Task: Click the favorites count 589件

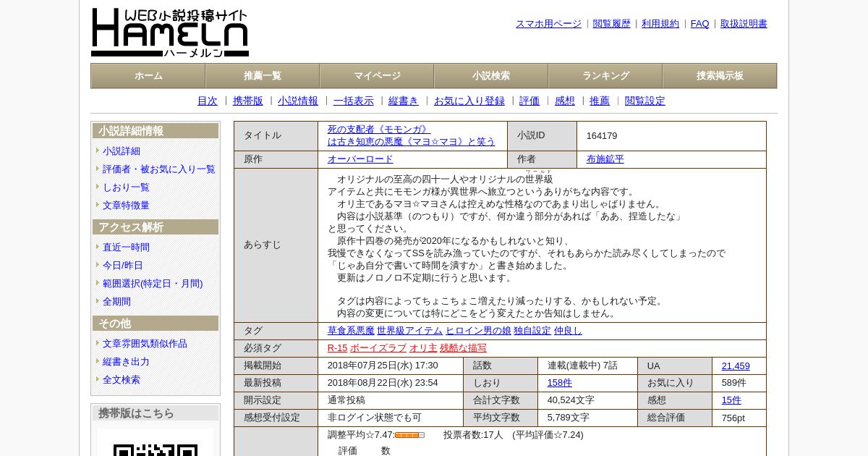Action: [x=734, y=383]
